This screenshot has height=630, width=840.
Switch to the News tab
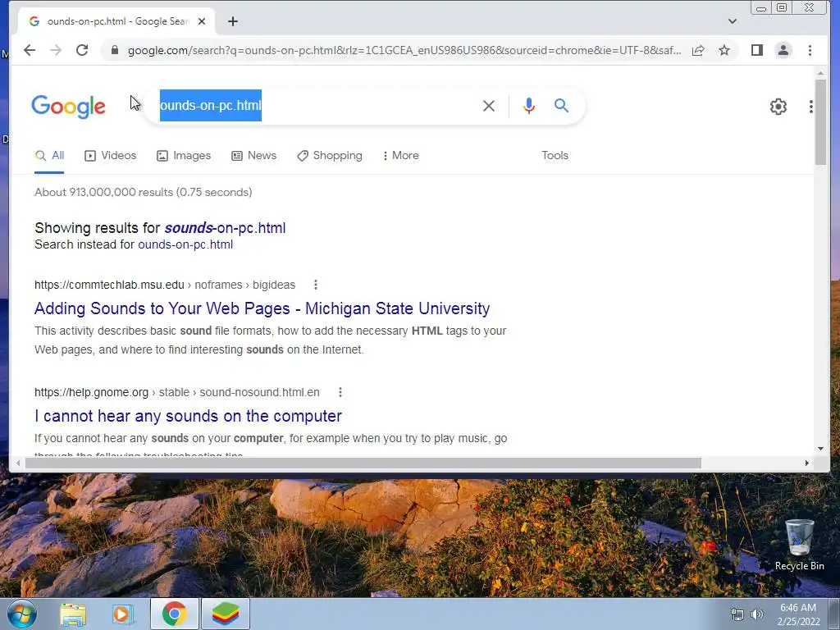pyautogui.click(x=254, y=155)
